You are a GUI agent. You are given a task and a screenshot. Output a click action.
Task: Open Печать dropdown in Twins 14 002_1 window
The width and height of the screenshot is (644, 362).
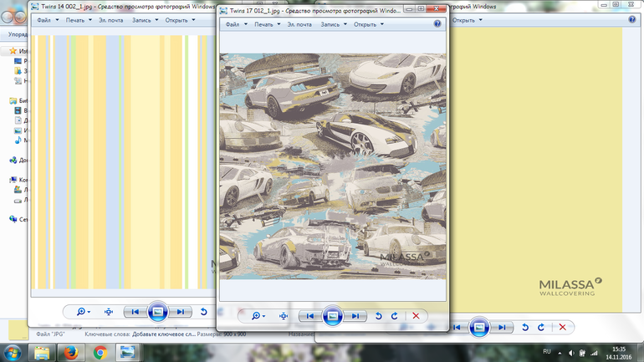[79, 20]
